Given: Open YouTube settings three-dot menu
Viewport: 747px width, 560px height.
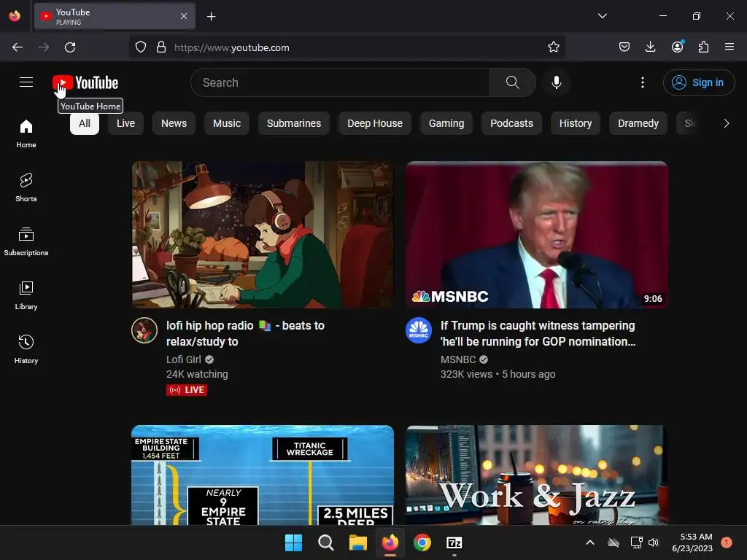Looking at the screenshot, I should click(x=642, y=82).
